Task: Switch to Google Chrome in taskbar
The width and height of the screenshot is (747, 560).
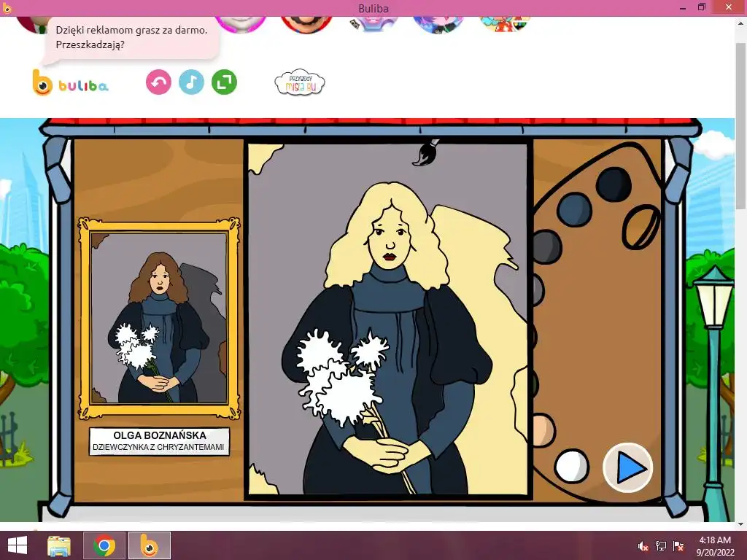Action: point(104,545)
